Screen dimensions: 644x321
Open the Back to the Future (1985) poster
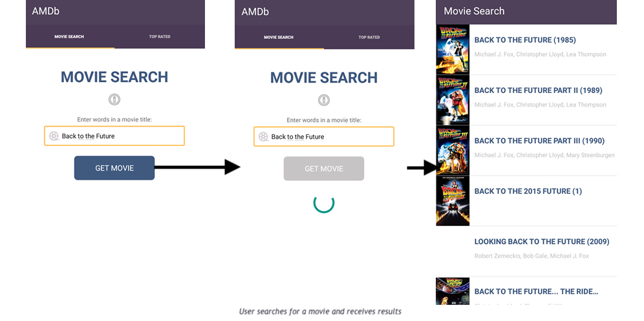click(453, 50)
